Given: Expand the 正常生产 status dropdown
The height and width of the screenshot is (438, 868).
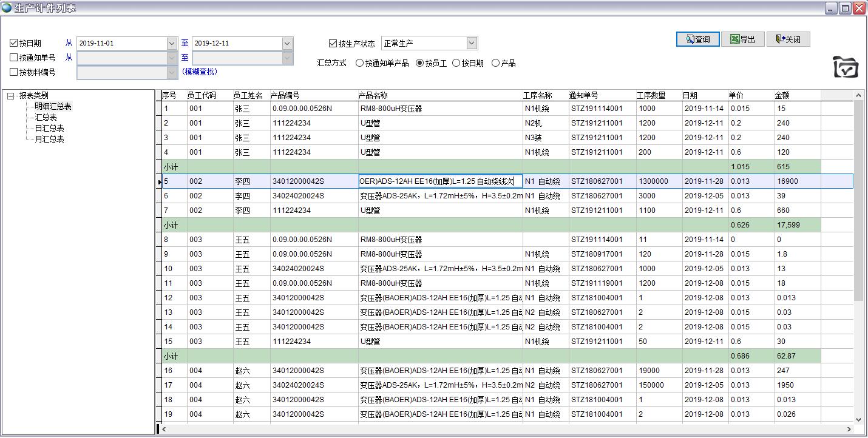Looking at the screenshot, I should [x=472, y=43].
